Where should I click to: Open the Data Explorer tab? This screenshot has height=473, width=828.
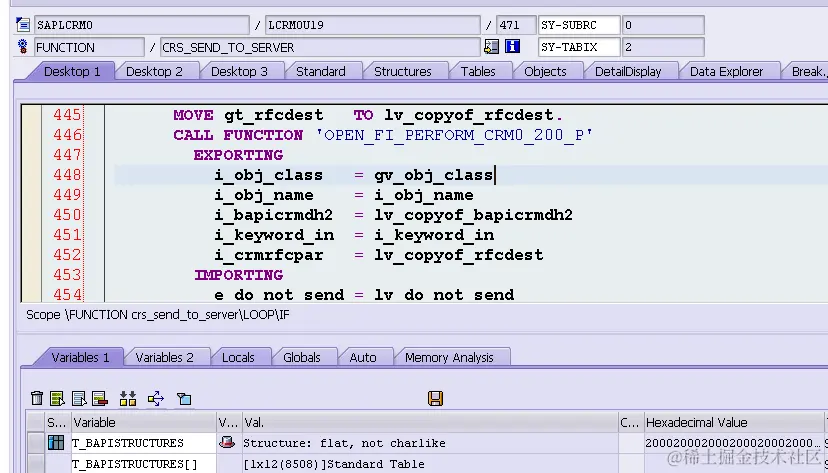[726, 71]
